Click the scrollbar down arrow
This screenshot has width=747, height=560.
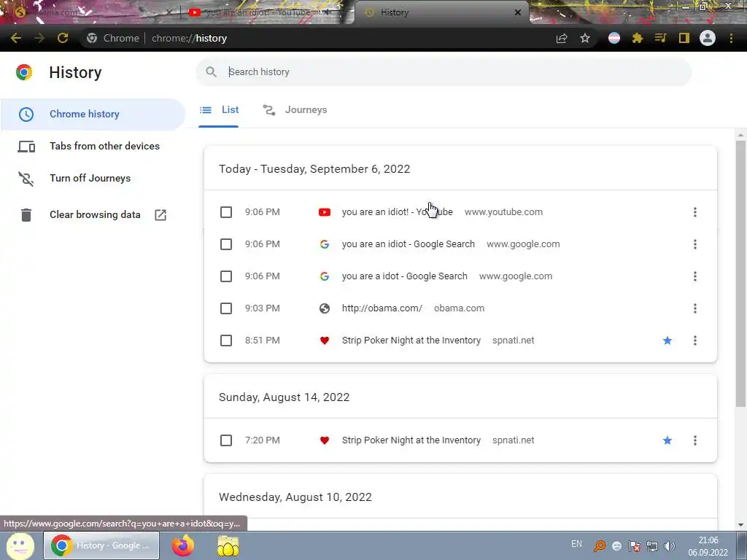pyautogui.click(x=740, y=525)
